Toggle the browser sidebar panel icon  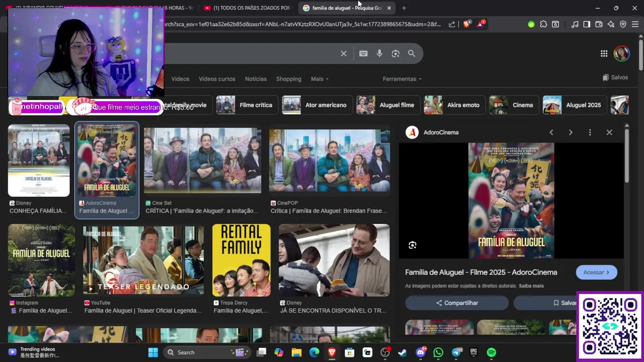(x=587, y=24)
